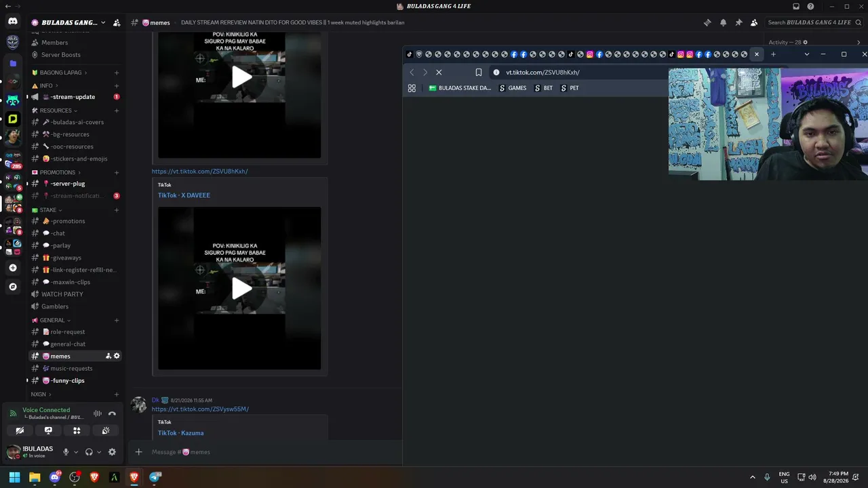The width and height of the screenshot is (868, 488).
Task: Share your screen from voice panel
Action: pyautogui.click(x=48, y=430)
